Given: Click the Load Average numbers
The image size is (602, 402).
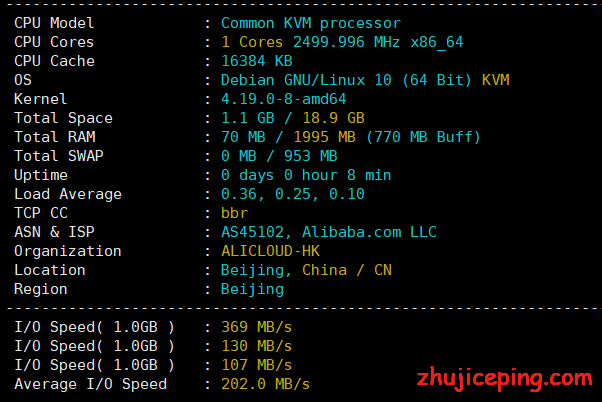Looking at the screenshot, I should point(293,194).
